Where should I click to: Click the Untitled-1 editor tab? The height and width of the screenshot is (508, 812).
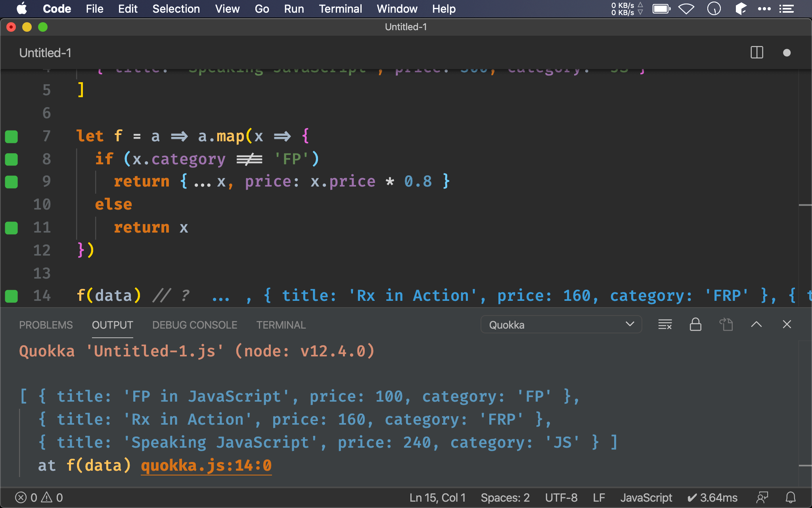click(45, 53)
